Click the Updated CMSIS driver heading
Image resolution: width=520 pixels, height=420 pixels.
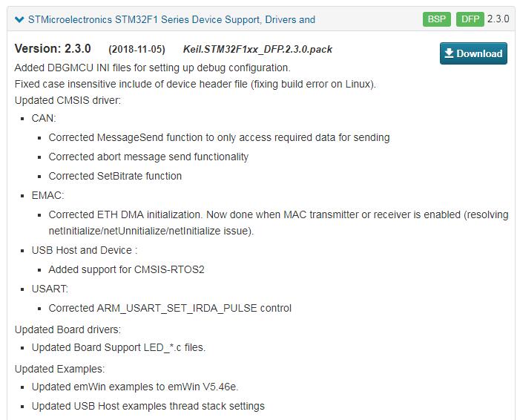coord(68,100)
